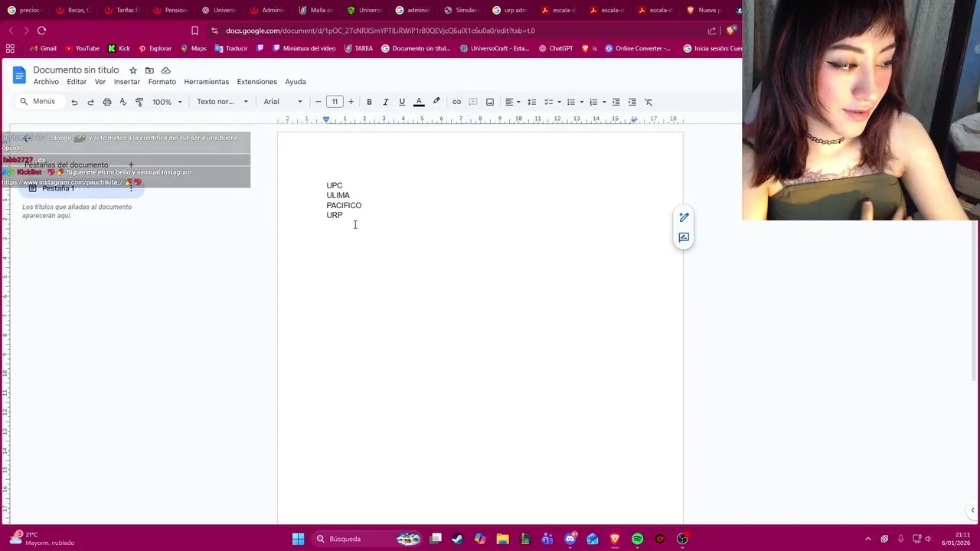Switch to the Becas browser tab
This screenshot has width=980, height=551.
tap(74, 10)
